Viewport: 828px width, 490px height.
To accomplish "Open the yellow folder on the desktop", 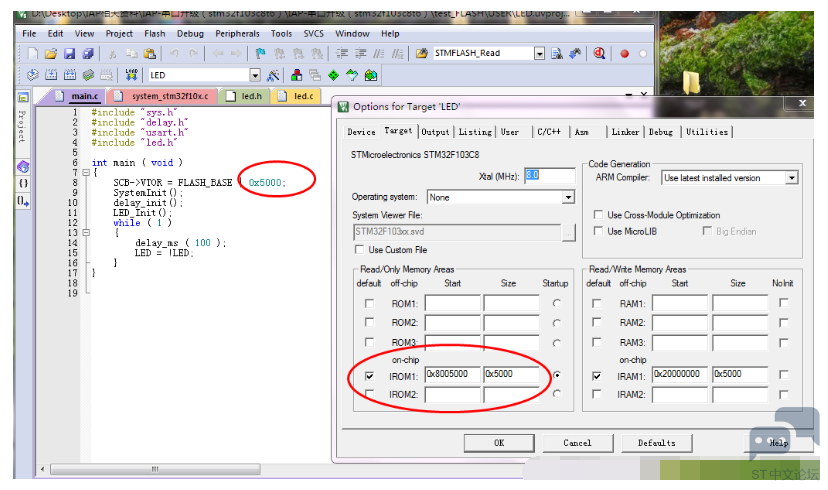I will (691, 82).
